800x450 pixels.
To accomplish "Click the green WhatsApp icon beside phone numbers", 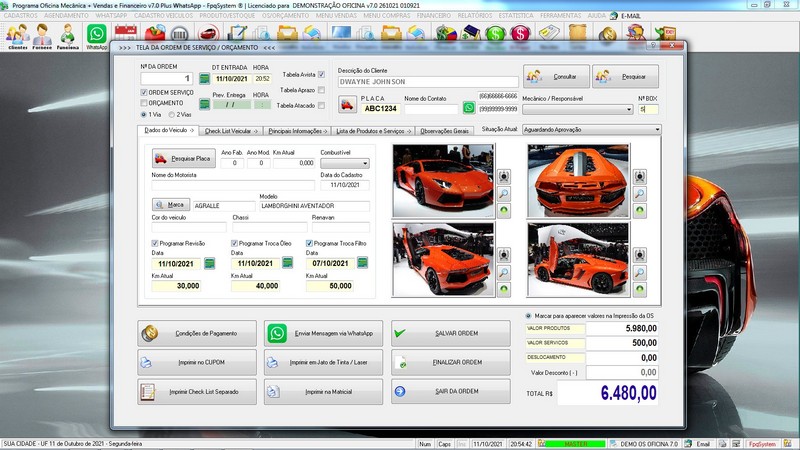I will click(469, 108).
